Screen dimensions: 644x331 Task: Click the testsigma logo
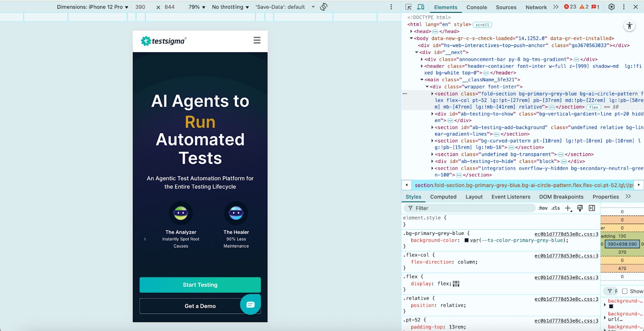(x=163, y=41)
